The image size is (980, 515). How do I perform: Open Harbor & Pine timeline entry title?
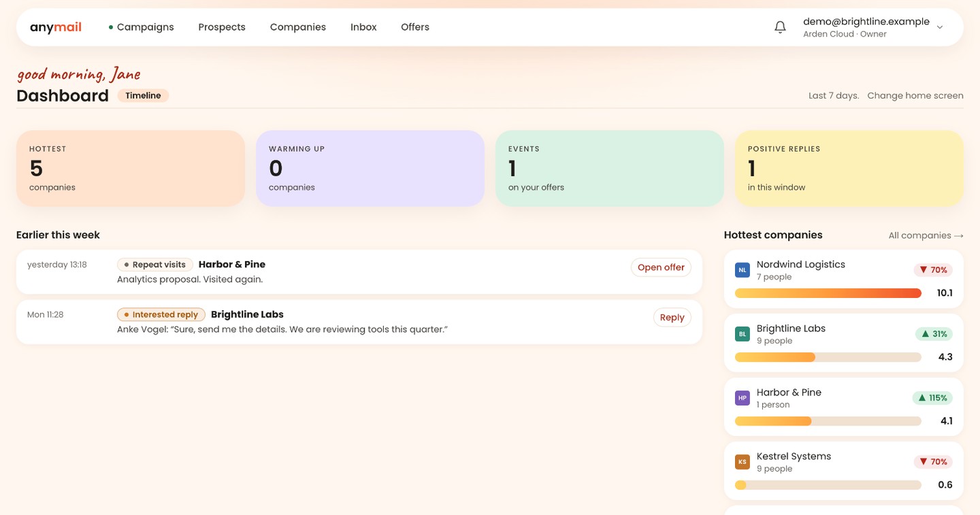click(232, 265)
